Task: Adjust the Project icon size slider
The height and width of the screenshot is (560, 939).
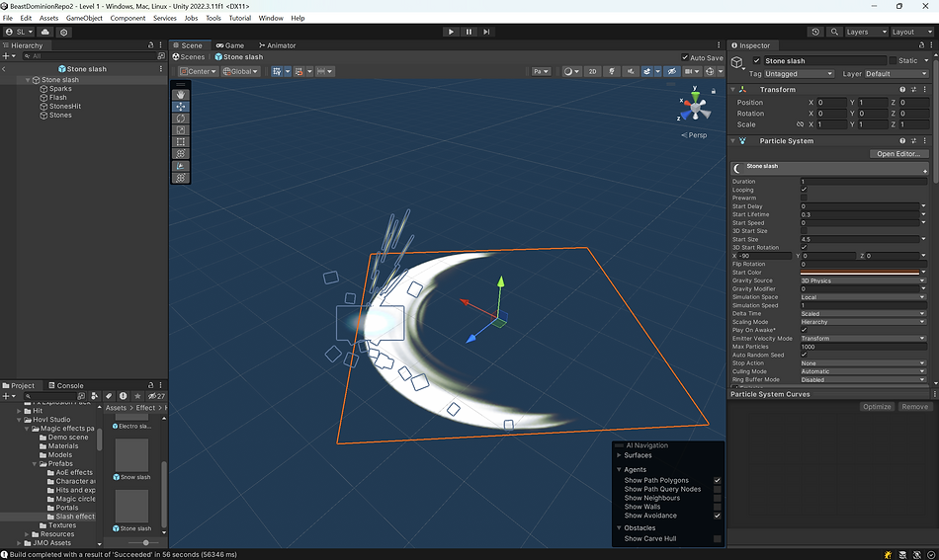Action: (145, 542)
